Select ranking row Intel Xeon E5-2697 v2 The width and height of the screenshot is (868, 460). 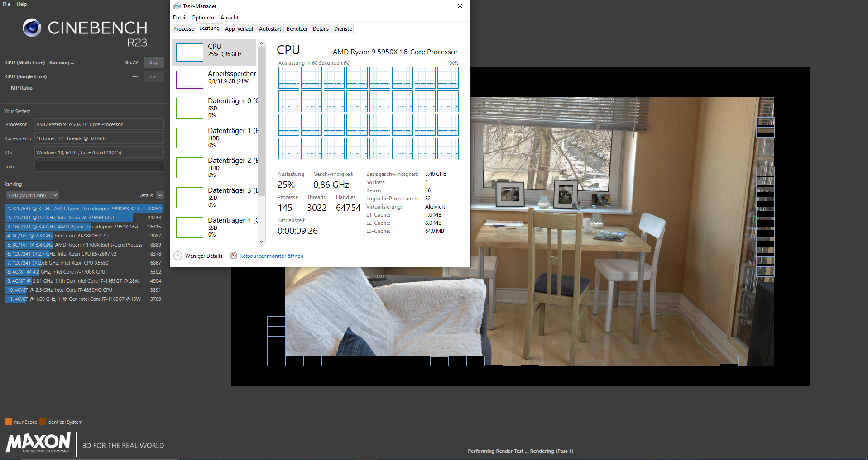pyautogui.click(x=84, y=254)
